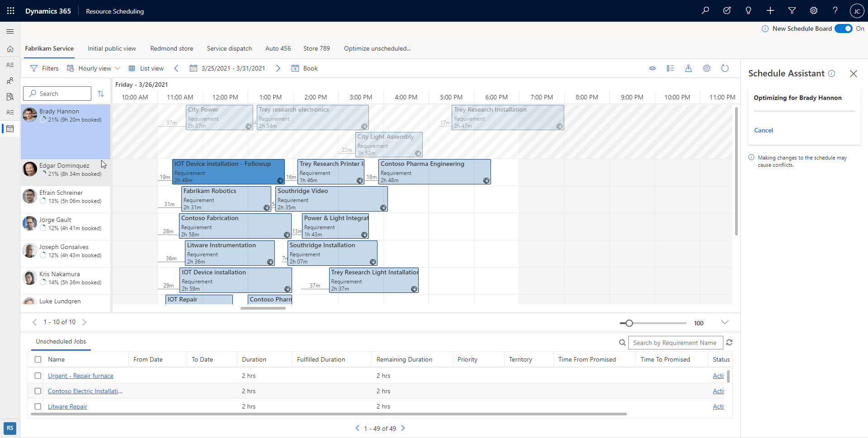The width and height of the screenshot is (868, 438).
Task: Click the horizontal schedule board scrollbar
Action: [x=263, y=308]
